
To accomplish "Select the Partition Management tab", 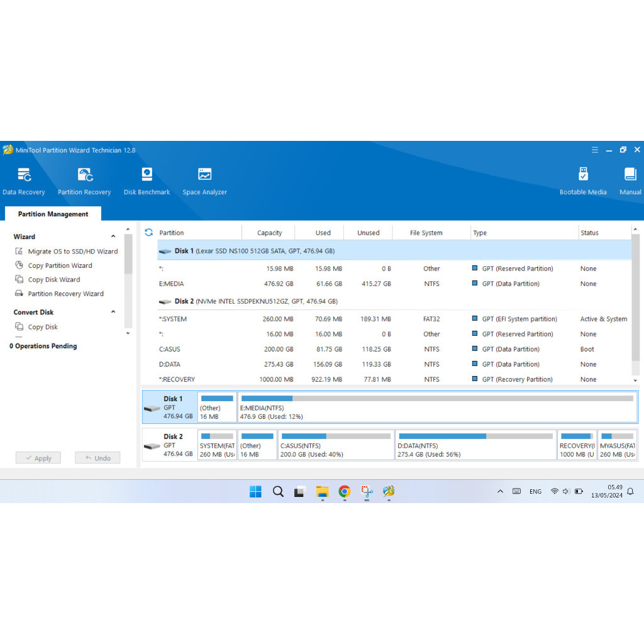I will click(53, 214).
